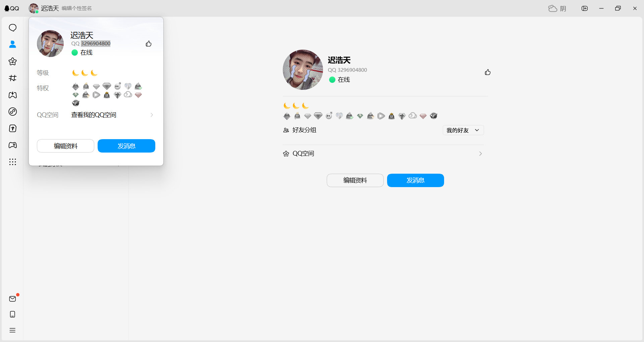Click the 阴 weather text in the title bar
The width and height of the screenshot is (644, 342).
(x=563, y=9)
